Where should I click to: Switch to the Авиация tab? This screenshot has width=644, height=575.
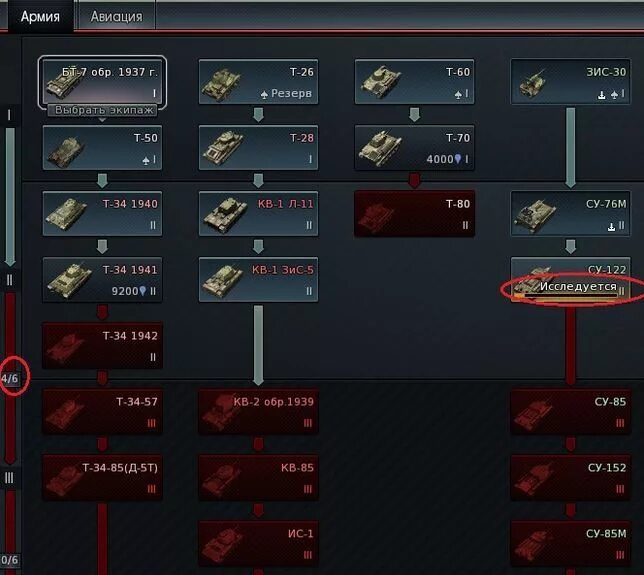pyautogui.click(x=117, y=16)
